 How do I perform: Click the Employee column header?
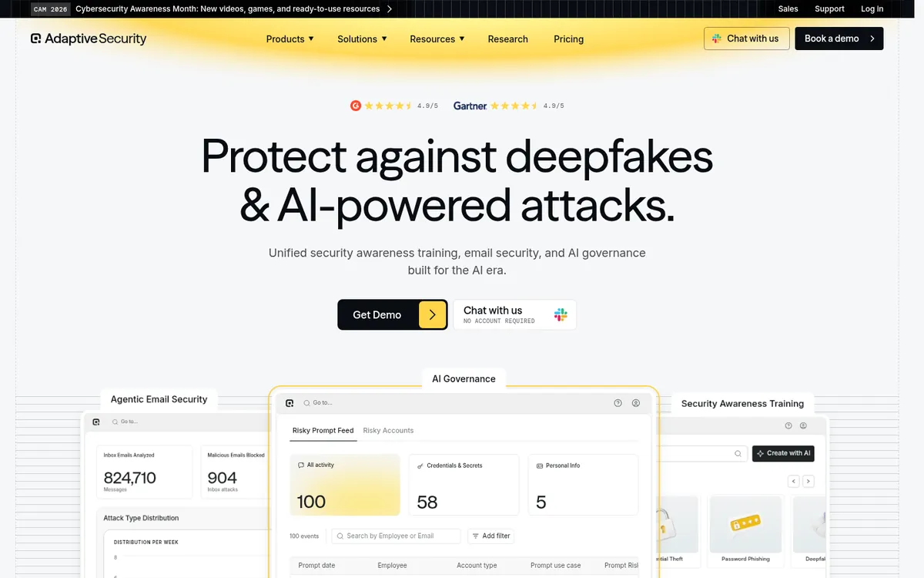tap(392, 565)
